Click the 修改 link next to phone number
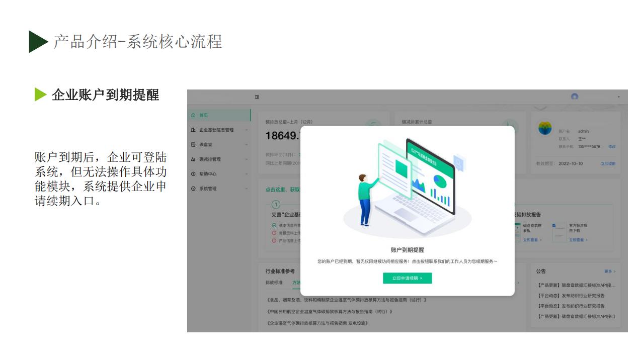 tap(612, 147)
